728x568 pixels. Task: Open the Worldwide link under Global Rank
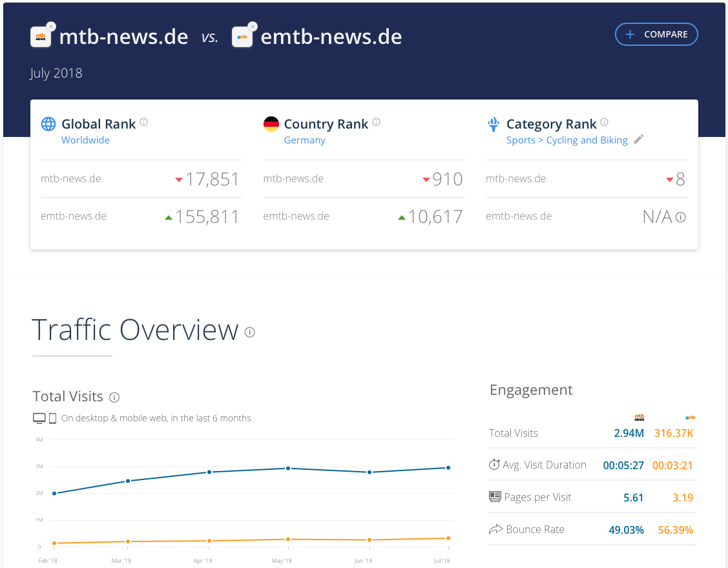(85, 140)
